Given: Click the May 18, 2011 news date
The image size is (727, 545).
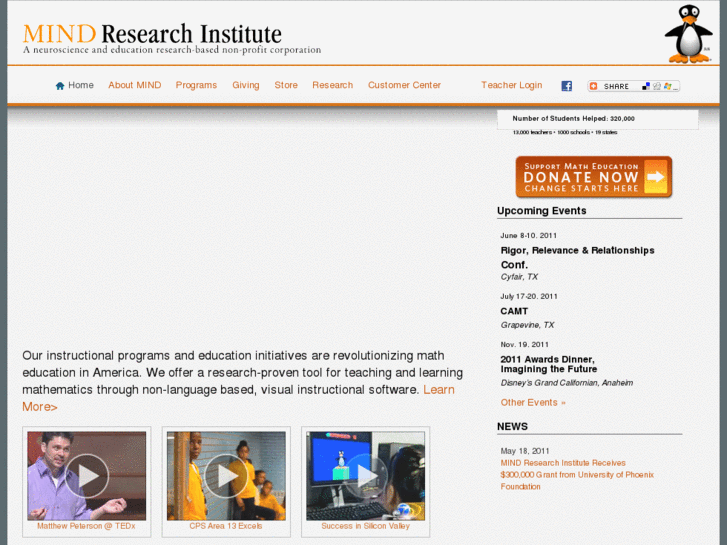Looking at the screenshot, I should click(x=525, y=451).
